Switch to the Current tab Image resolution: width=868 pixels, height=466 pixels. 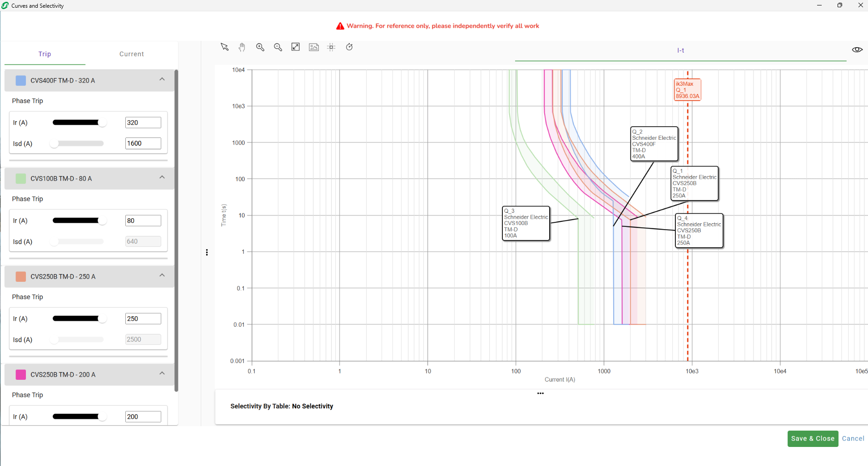132,54
